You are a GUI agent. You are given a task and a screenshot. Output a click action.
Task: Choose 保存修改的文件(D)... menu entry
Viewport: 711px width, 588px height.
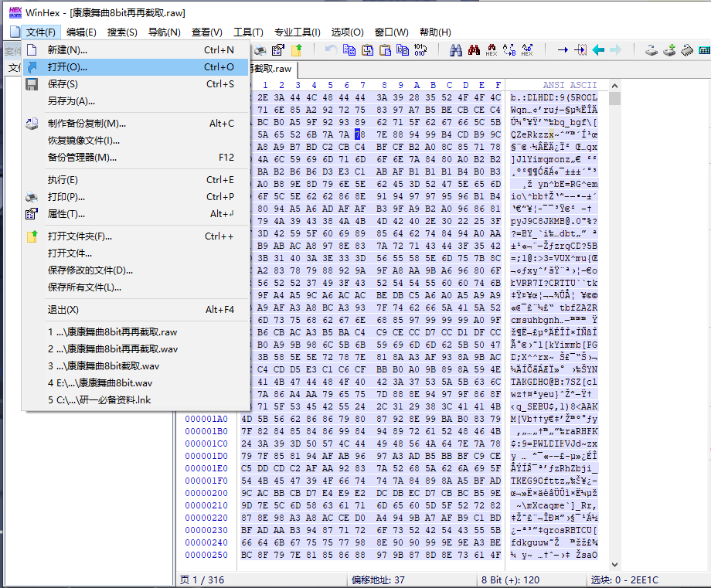tap(135, 270)
